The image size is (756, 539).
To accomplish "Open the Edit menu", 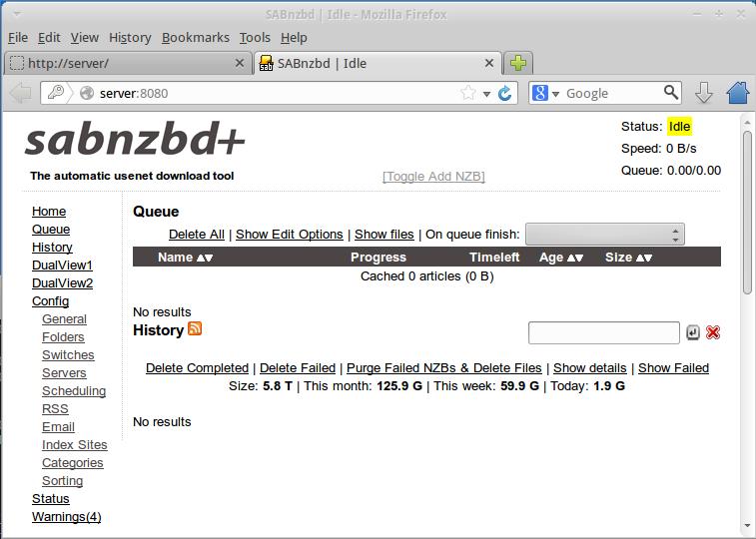I will tap(49, 38).
